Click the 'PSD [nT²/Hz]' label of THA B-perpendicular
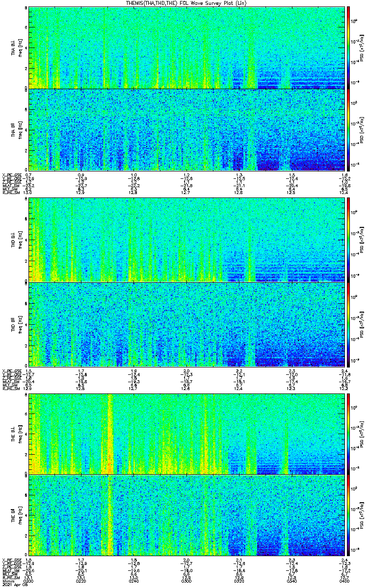The image size is (368, 588). click(x=362, y=48)
